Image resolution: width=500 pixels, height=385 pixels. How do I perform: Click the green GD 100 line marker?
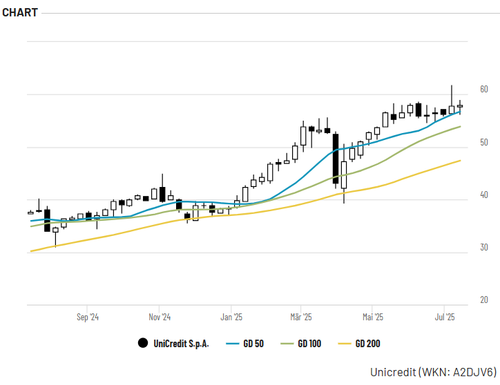tap(287, 343)
